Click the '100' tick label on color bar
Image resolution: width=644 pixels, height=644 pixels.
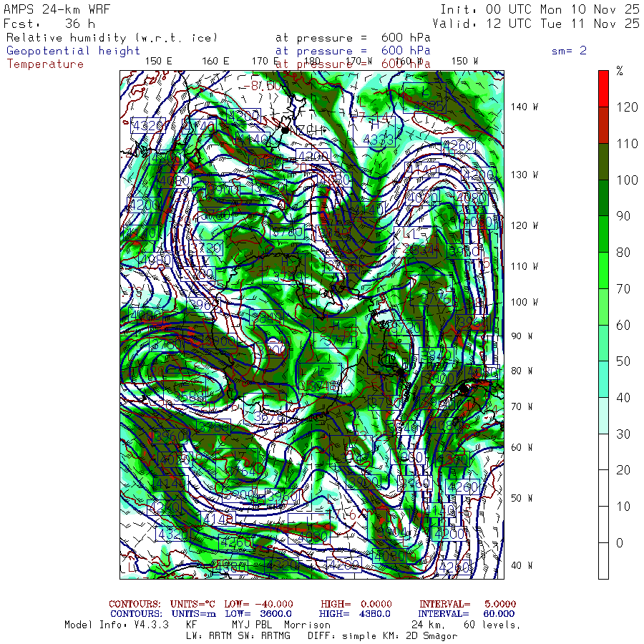pos(627,180)
